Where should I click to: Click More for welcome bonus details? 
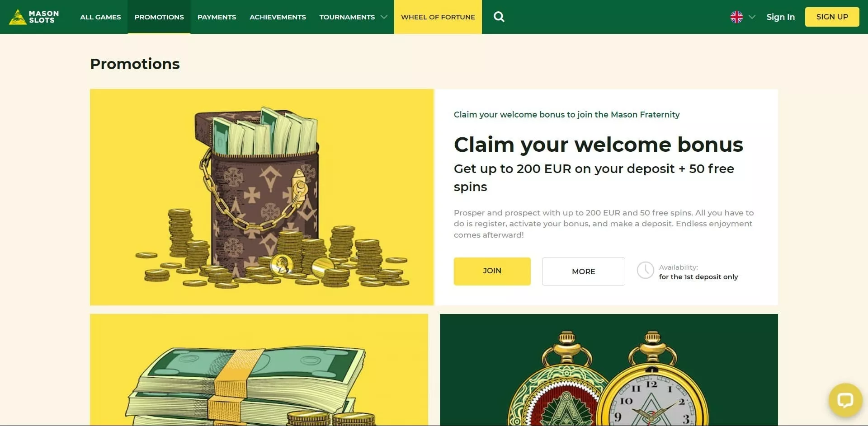pos(583,271)
